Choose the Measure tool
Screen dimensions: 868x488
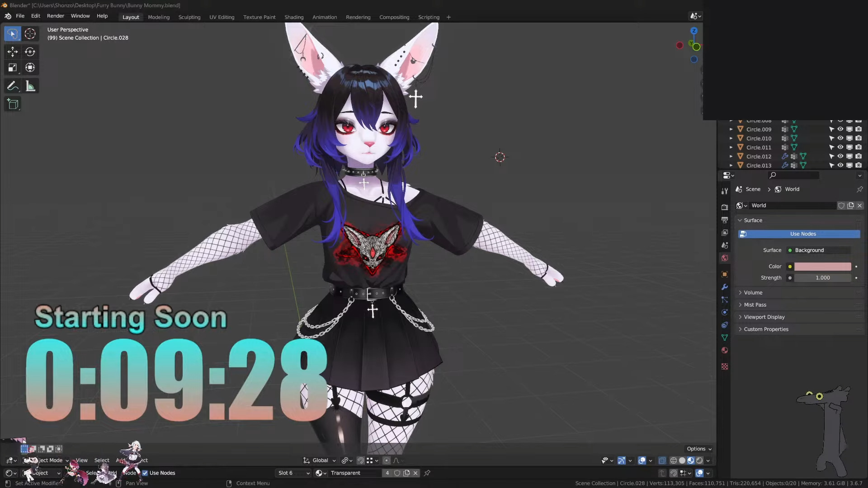(x=30, y=86)
